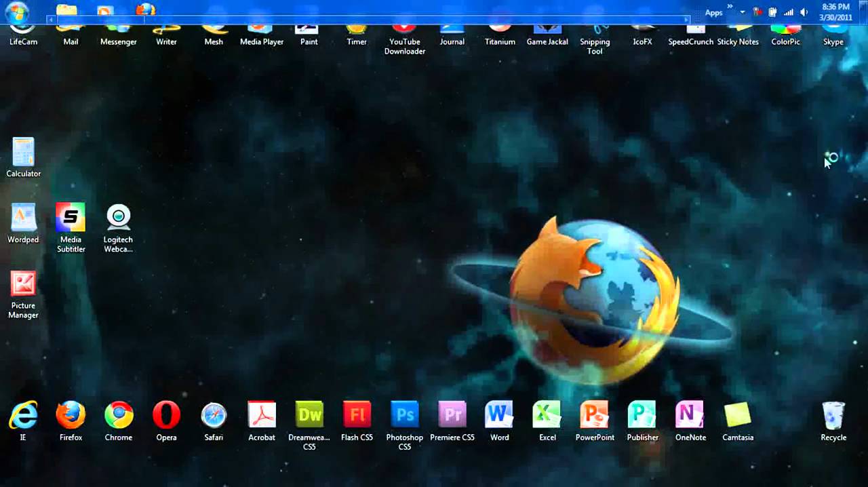Open the Sticky Notes shortcut

[x=738, y=37]
